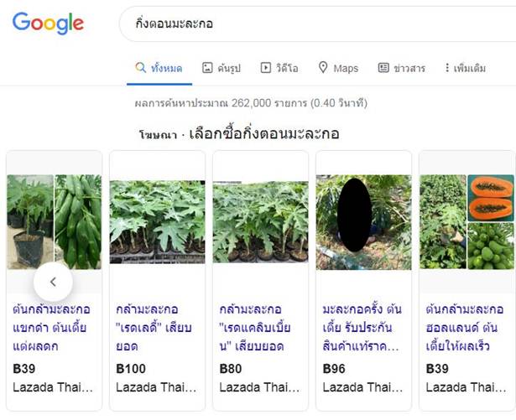516x420 pixels.
Task: Click inside the Google search box
Action: [317, 23]
